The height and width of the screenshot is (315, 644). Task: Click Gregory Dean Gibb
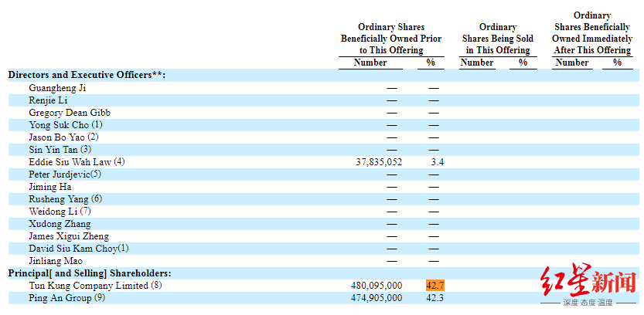coord(70,113)
